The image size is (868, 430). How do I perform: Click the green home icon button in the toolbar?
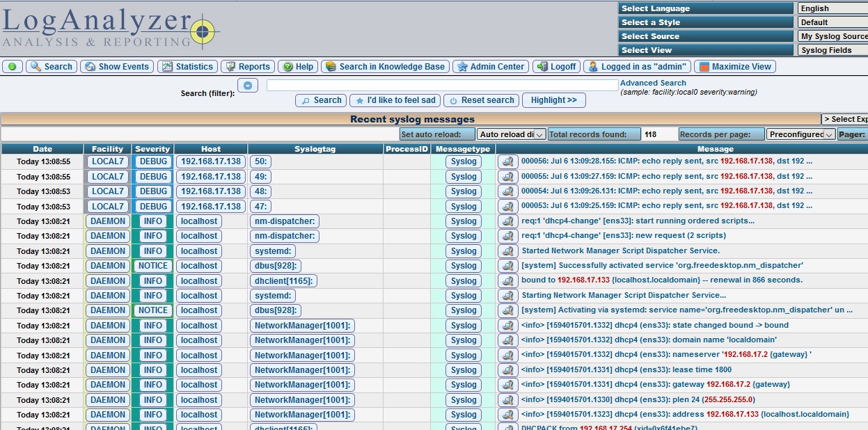(13, 67)
